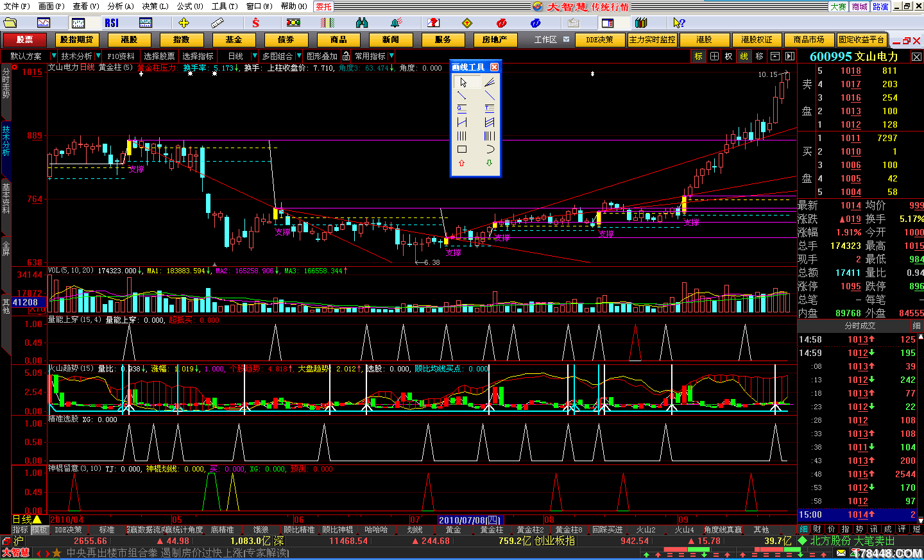Open the books library toolbar icon

[x=641, y=22]
